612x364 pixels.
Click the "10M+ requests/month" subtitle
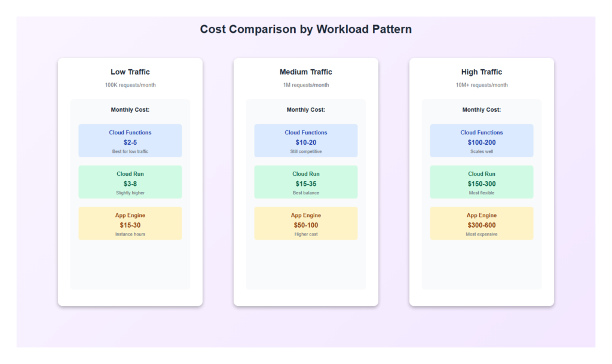[x=482, y=85]
